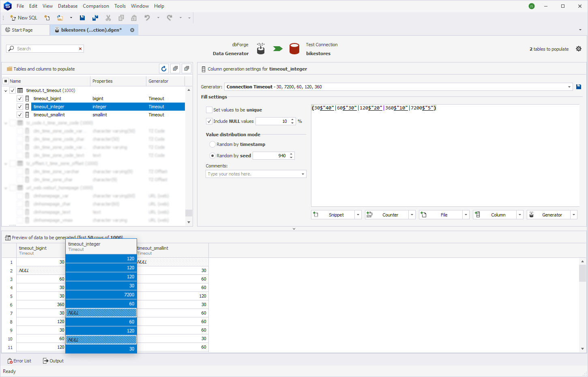Open the Comparison menu

(96, 6)
